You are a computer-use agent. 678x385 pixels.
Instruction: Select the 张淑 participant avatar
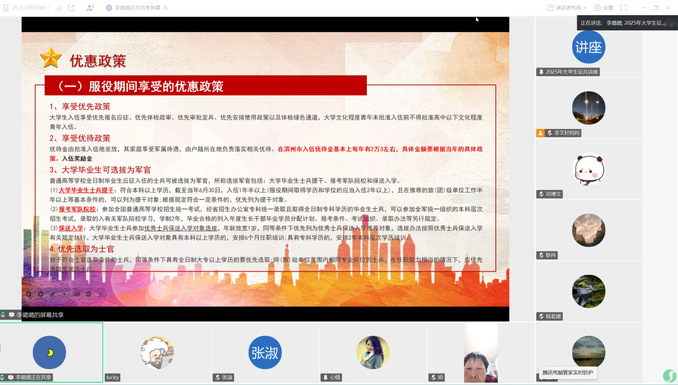point(265,353)
